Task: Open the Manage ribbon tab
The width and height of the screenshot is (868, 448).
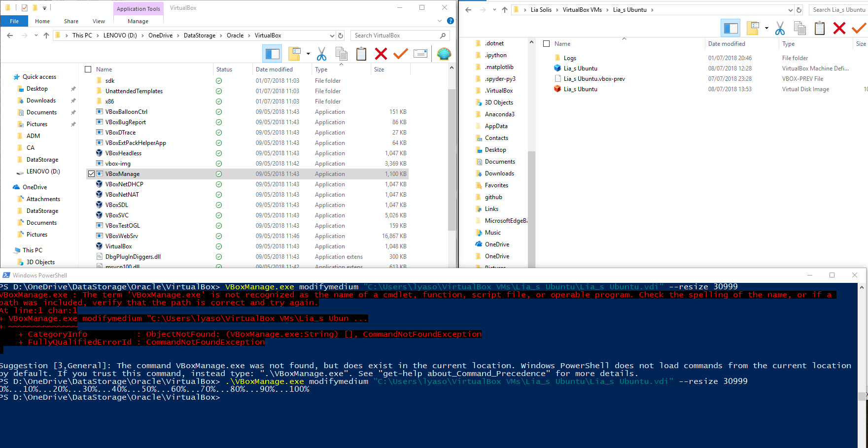Action: (138, 21)
